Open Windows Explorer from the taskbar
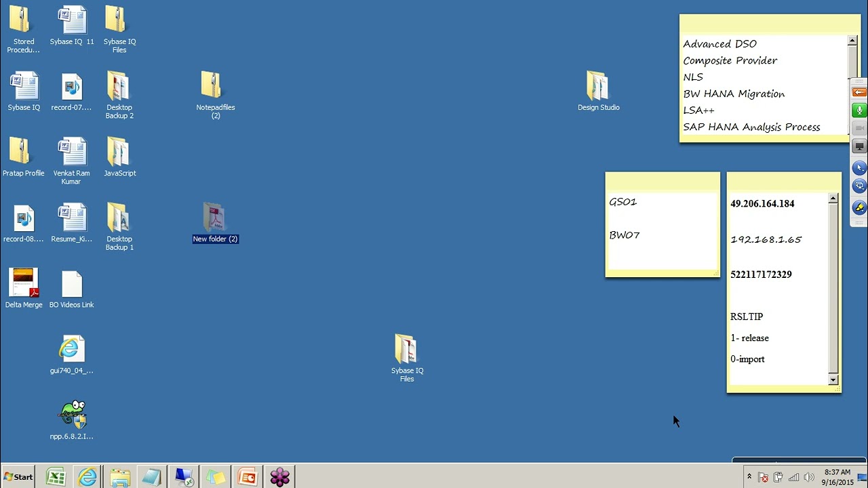The width and height of the screenshot is (868, 488). (119, 477)
